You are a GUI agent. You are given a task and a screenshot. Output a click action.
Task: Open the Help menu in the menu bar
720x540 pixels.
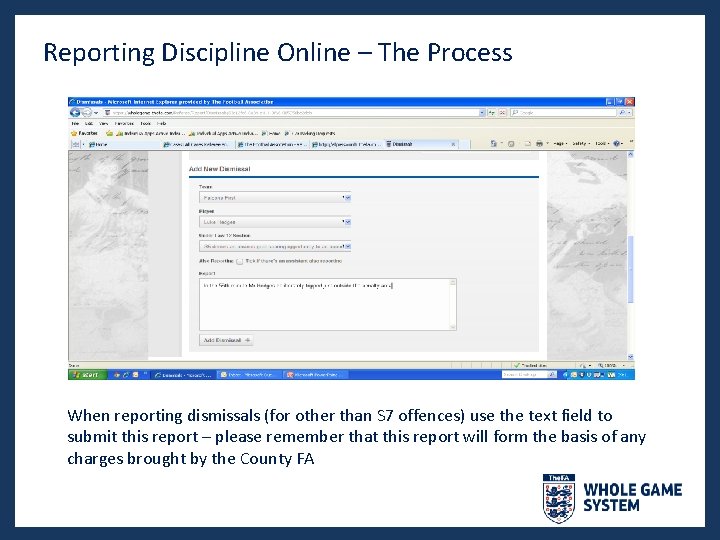click(x=161, y=124)
